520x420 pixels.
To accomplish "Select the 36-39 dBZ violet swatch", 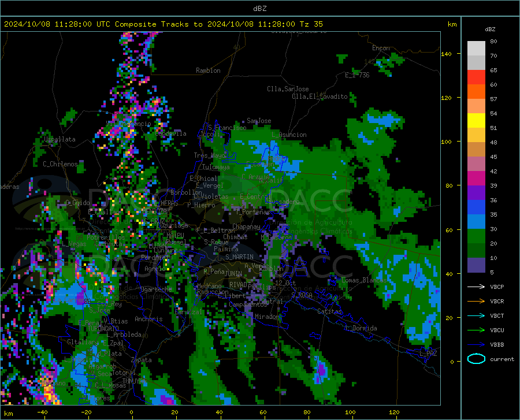I will coord(476,193).
